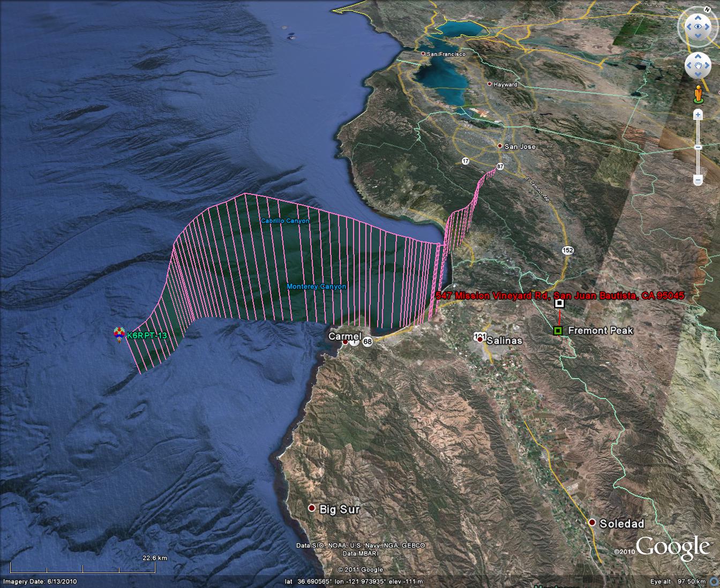Viewport: 720px width, 588px height.
Task: Select the orange Street View pegman
Action: (x=698, y=94)
